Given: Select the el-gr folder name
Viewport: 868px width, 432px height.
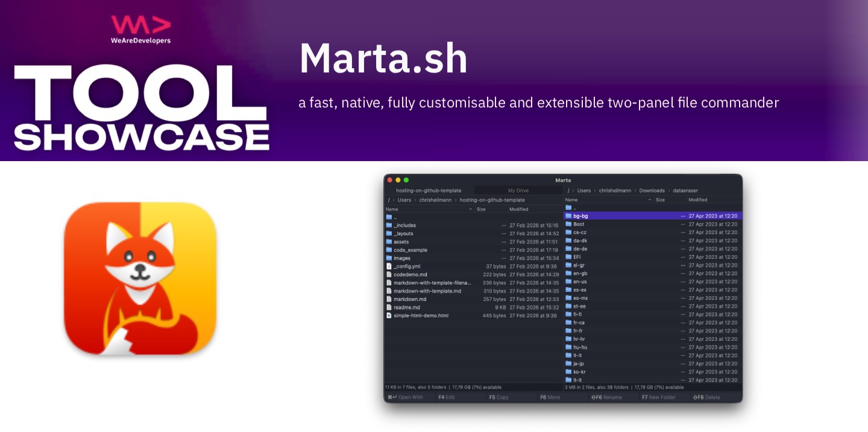Looking at the screenshot, I should (579, 265).
